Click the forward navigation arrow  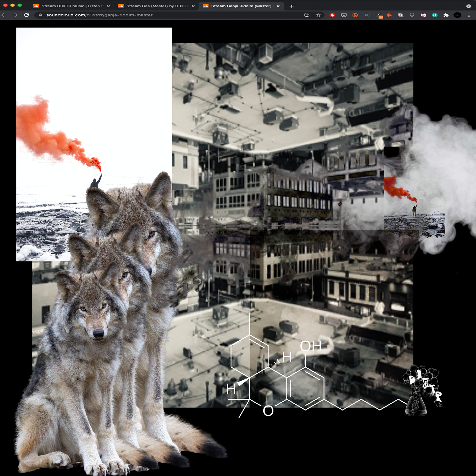pyautogui.click(x=15, y=15)
